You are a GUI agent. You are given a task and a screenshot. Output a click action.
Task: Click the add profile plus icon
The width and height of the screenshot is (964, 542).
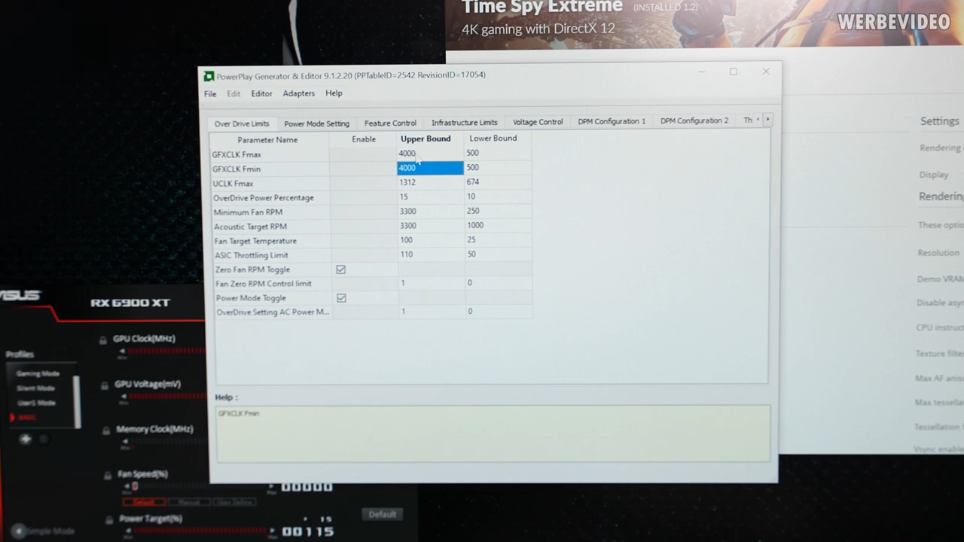point(25,439)
